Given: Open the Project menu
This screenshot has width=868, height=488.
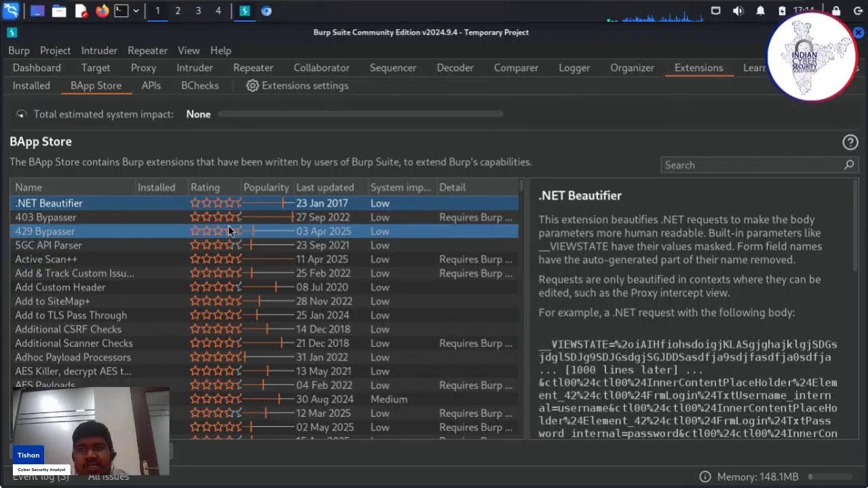Looking at the screenshot, I should [x=55, y=50].
